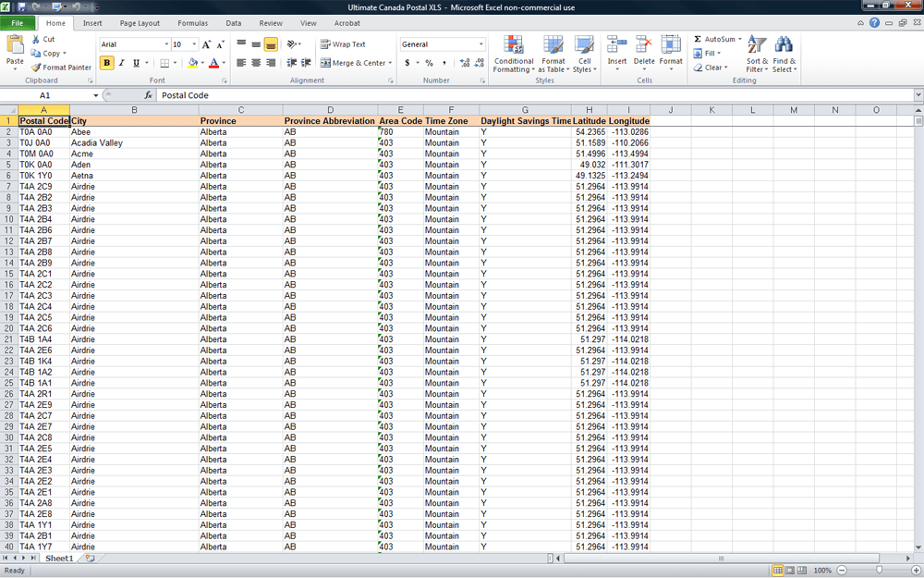This screenshot has height=578, width=924.
Task: Toggle Italic formatting
Action: (x=121, y=63)
